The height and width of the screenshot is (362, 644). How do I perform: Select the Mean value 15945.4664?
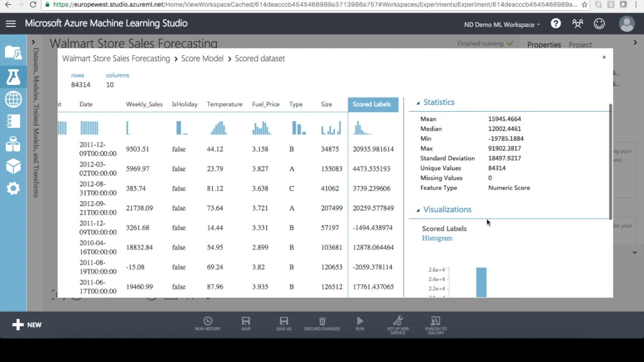pos(505,119)
